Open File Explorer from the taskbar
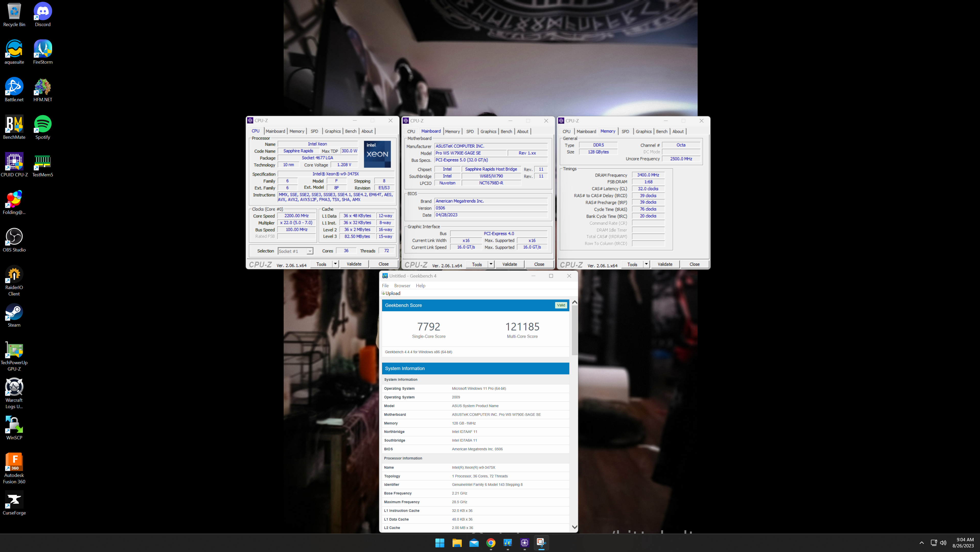The width and height of the screenshot is (980, 552). (x=457, y=543)
